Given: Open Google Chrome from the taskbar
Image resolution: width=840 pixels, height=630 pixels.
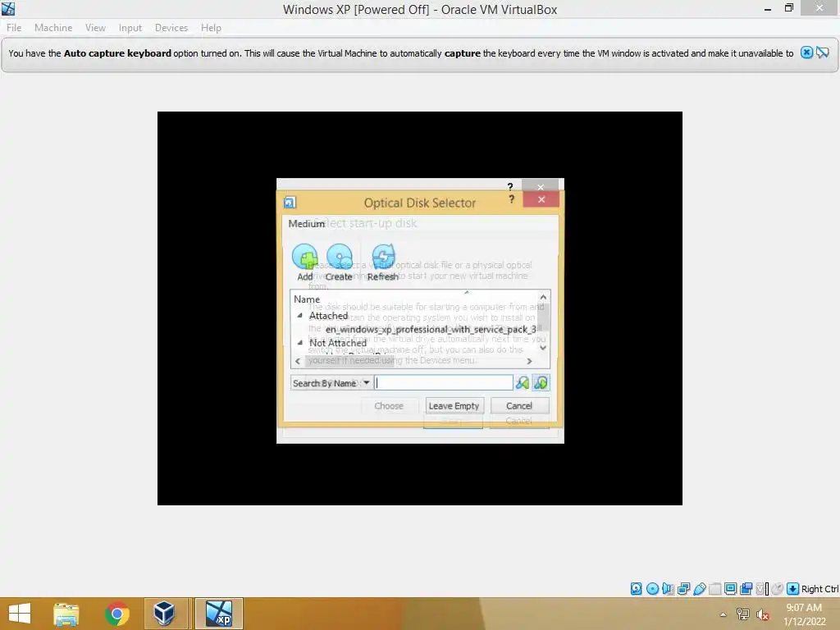Looking at the screenshot, I should [x=116, y=614].
